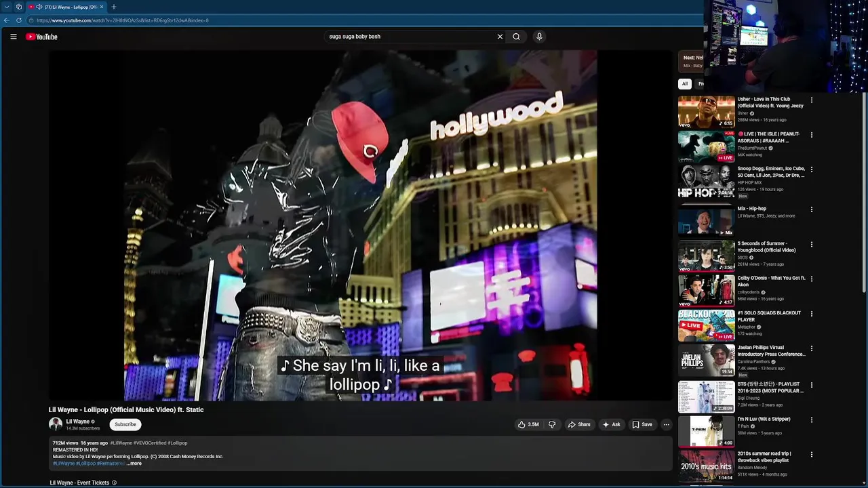Go to YouTube home via logo

pos(41,37)
